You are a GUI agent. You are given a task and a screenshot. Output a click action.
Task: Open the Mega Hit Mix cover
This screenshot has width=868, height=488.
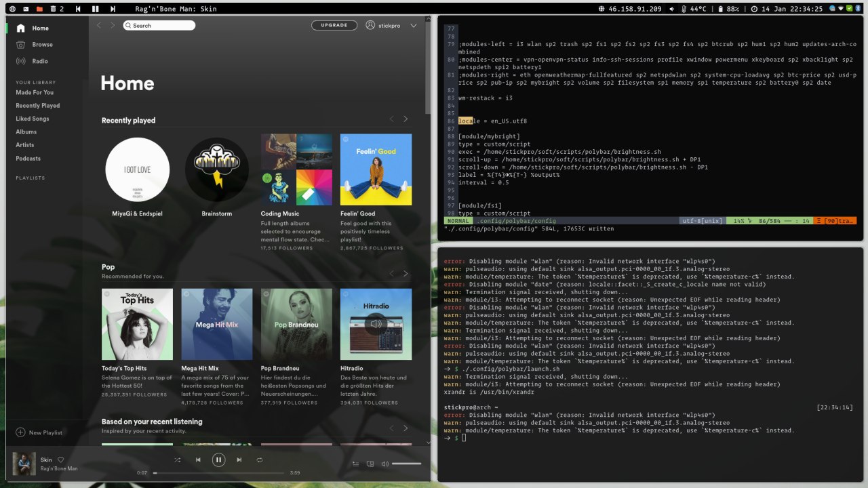pyautogui.click(x=217, y=324)
